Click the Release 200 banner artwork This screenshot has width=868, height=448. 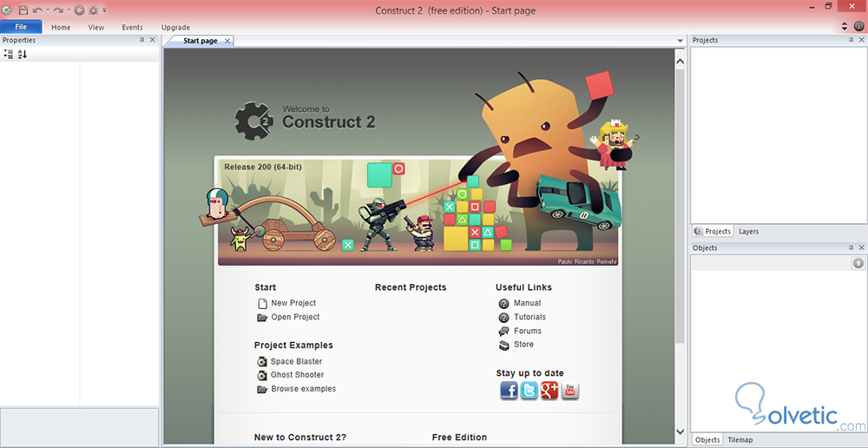(418, 213)
